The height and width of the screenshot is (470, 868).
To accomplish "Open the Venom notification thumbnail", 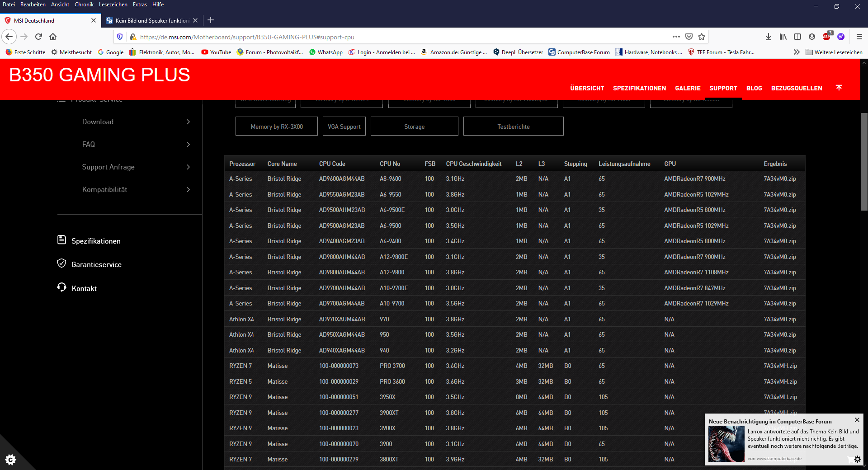I will pos(726,444).
